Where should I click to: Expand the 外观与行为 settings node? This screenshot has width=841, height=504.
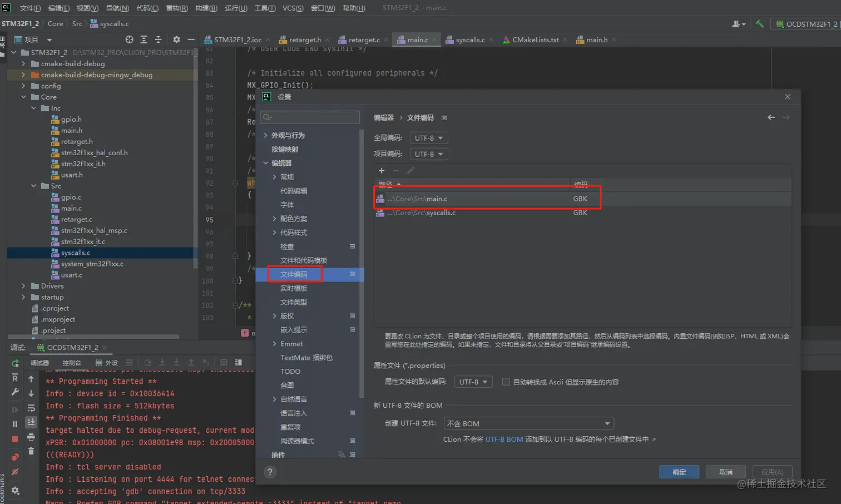[266, 135]
